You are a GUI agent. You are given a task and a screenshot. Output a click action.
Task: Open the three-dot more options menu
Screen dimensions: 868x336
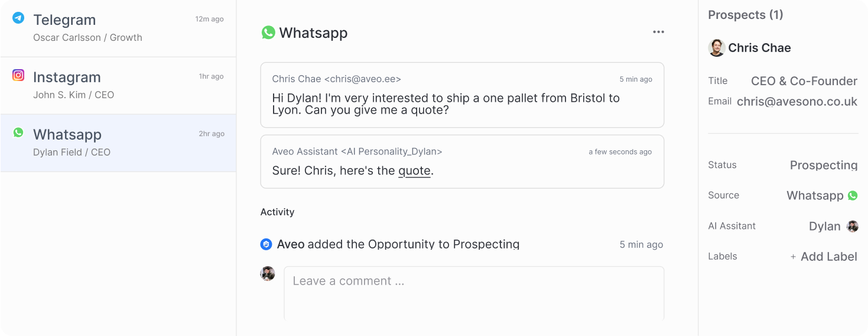[x=658, y=32]
